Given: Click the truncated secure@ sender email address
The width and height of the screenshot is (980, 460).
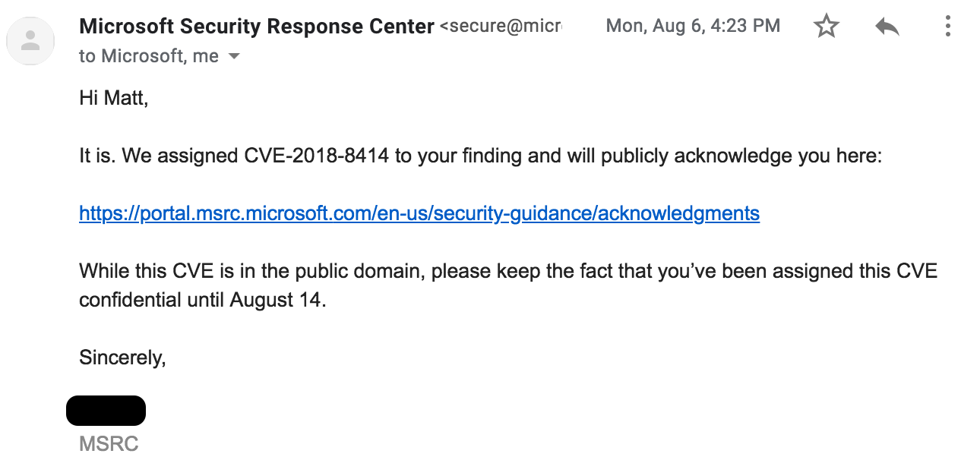Looking at the screenshot, I should (x=501, y=27).
